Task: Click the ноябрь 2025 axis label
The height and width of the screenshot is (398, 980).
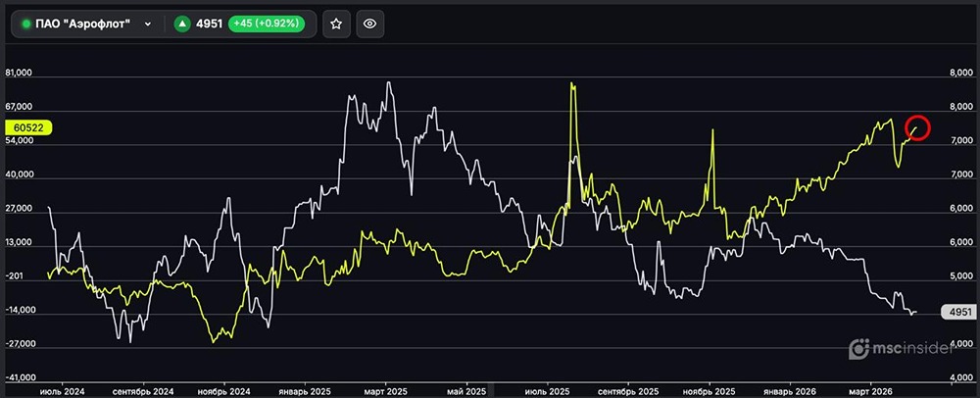Action: pyautogui.click(x=710, y=390)
